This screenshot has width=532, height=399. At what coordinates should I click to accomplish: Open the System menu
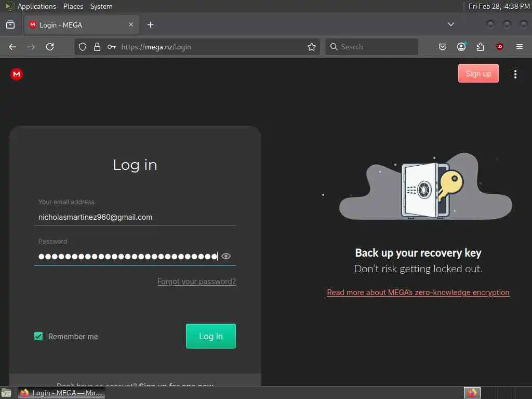click(x=101, y=6)
